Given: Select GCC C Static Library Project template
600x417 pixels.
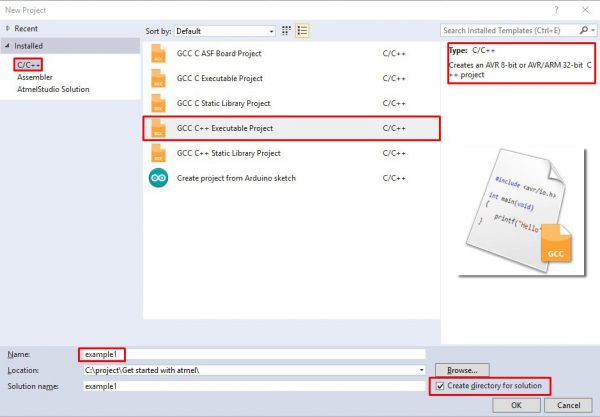Looking at the screenshot, I should (291, 103).
